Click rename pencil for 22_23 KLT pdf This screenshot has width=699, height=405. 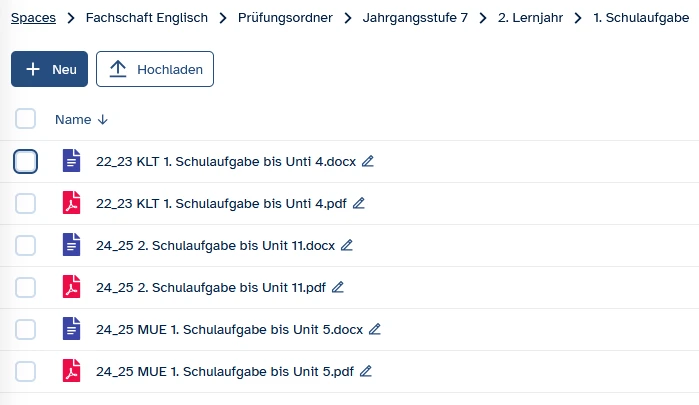pyautogui.click(x=359, y=203)
